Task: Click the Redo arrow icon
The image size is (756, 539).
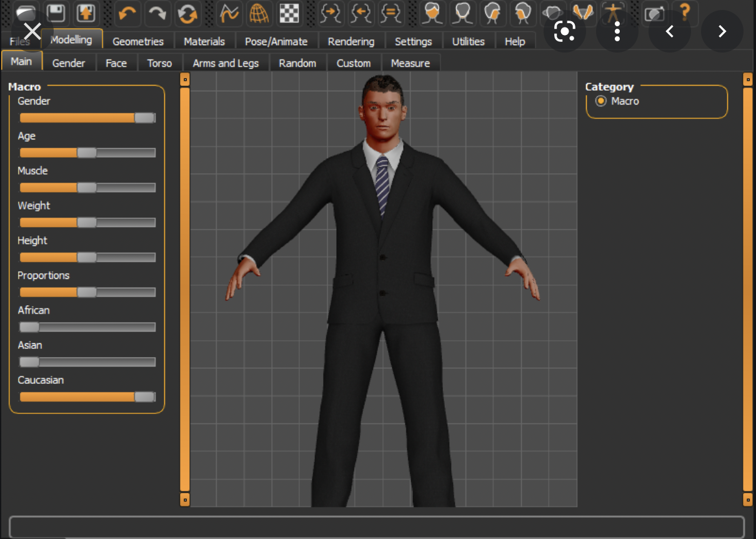Action: [x=157, y=13]
